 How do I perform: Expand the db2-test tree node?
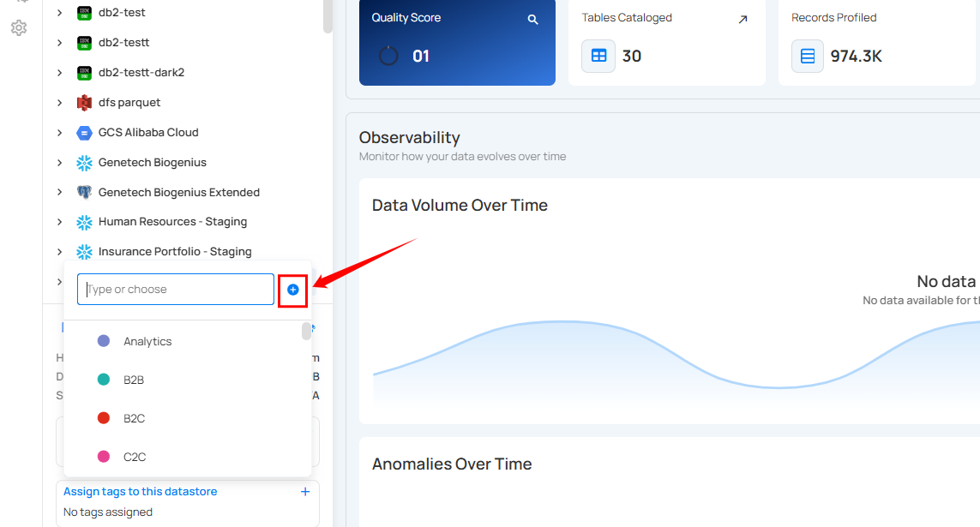click(59, 13)
